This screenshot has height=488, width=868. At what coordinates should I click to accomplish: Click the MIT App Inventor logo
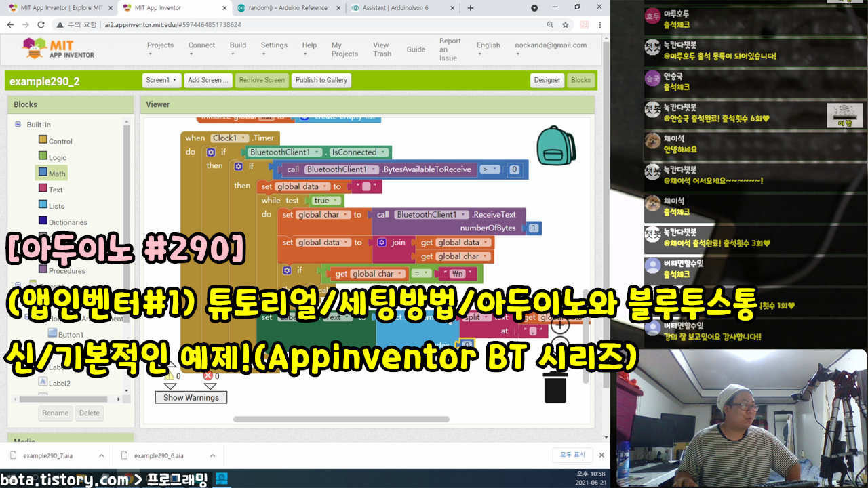(x=58, y=48)
